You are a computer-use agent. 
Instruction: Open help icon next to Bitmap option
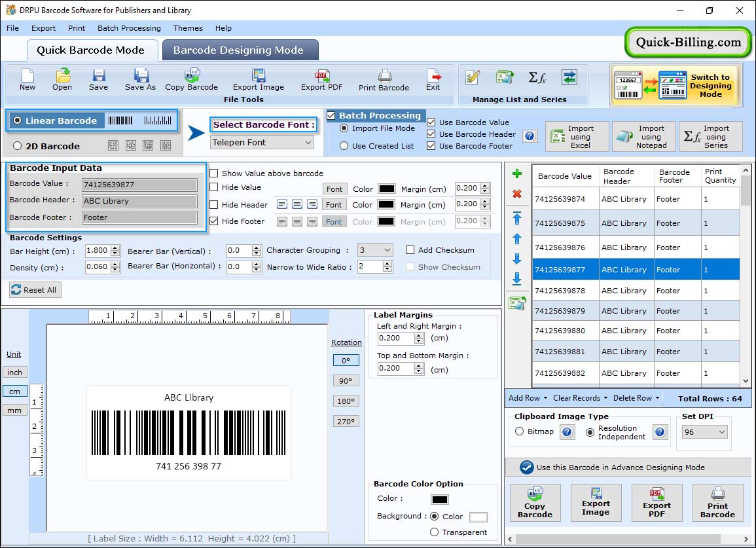pos(567,431)
